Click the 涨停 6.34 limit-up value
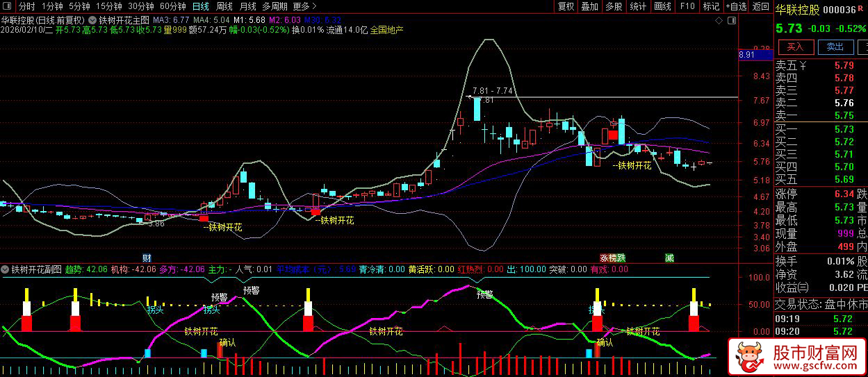 point(844,194)
